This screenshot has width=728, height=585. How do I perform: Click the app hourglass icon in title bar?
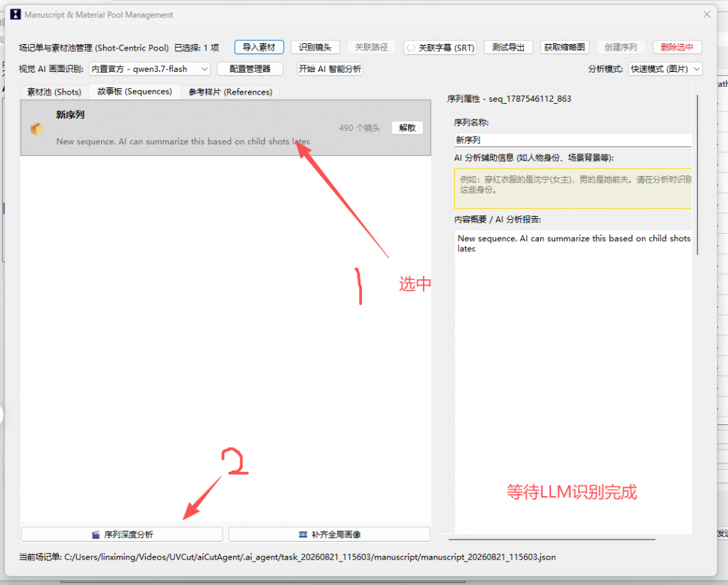click(x=16, y=14)
